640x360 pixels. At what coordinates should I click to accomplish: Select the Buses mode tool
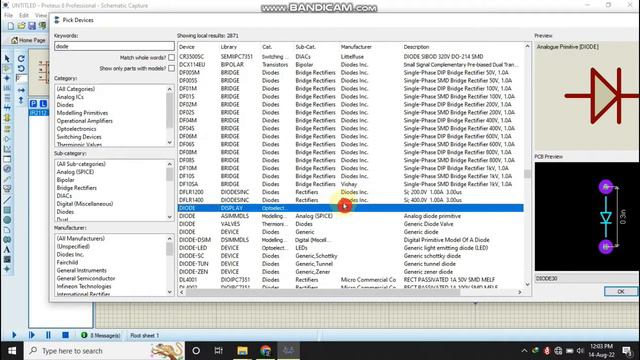click(x=7, y=108)
